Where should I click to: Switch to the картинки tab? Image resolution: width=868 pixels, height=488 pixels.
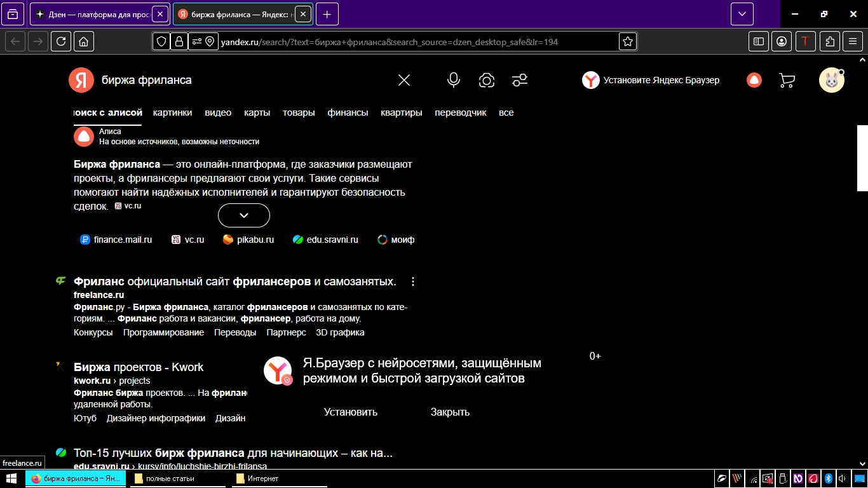pyautogui.click(x=171, y=112)
